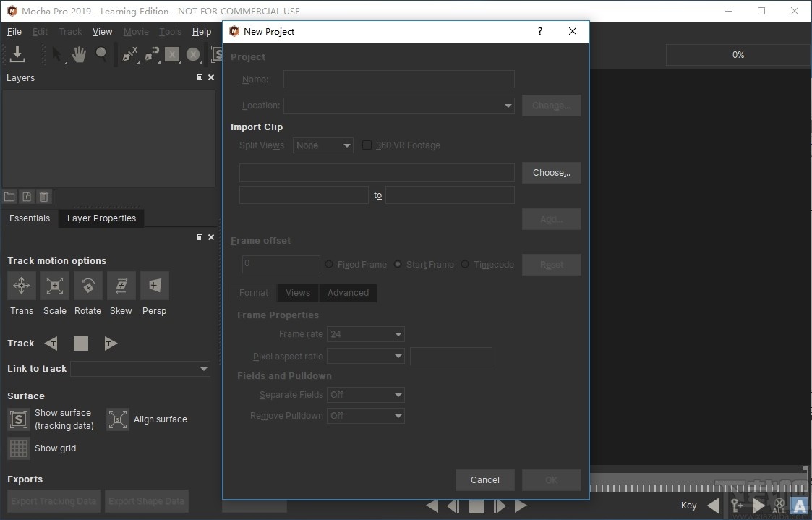The image size is (812, 520).
Task: Switch to the Advanced tab
Action: tap(348, 293)
